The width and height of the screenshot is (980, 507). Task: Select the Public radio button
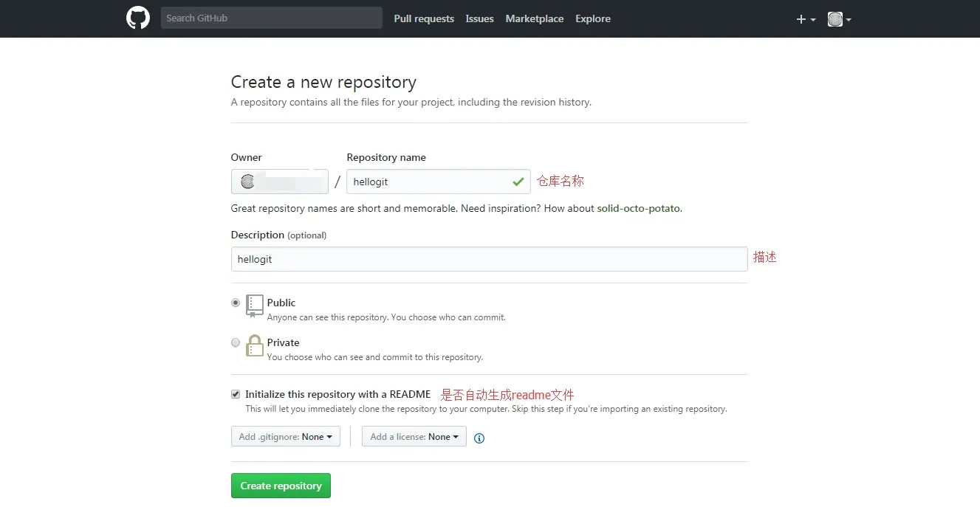click(x=236, y=303)
